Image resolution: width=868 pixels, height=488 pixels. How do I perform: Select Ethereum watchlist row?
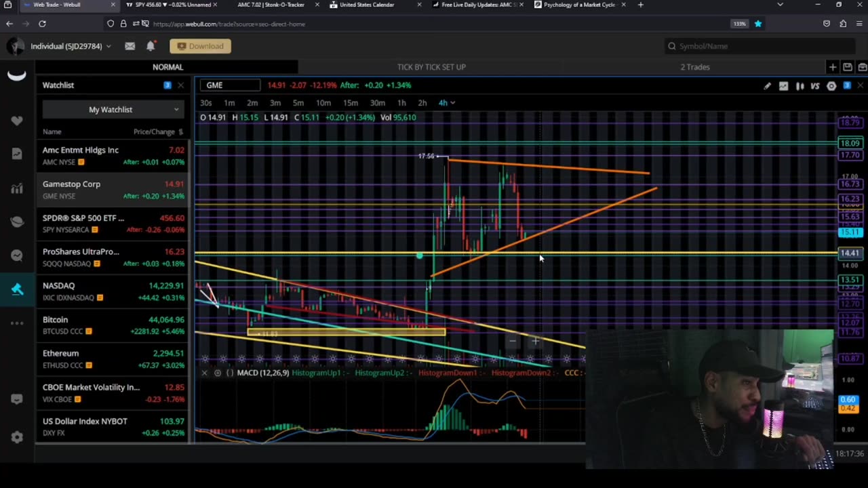113,359
